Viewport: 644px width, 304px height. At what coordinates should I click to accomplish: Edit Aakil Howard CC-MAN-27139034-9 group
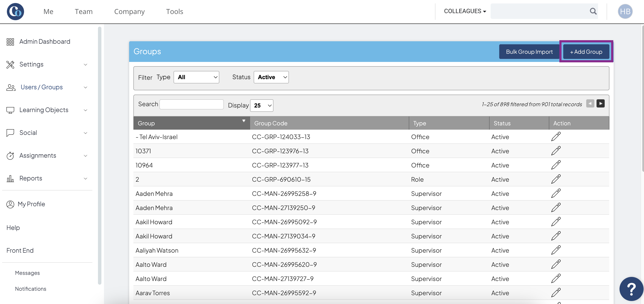click(x=556, y=236)
